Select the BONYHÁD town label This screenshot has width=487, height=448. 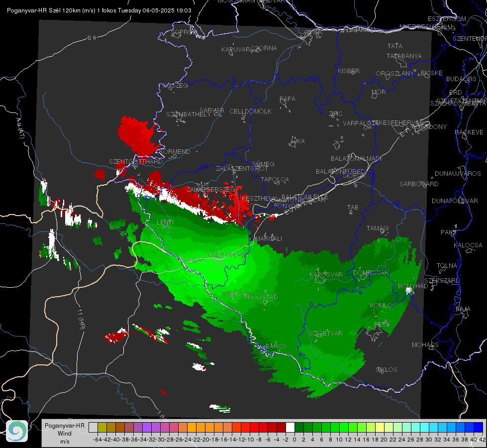[413, 286]
